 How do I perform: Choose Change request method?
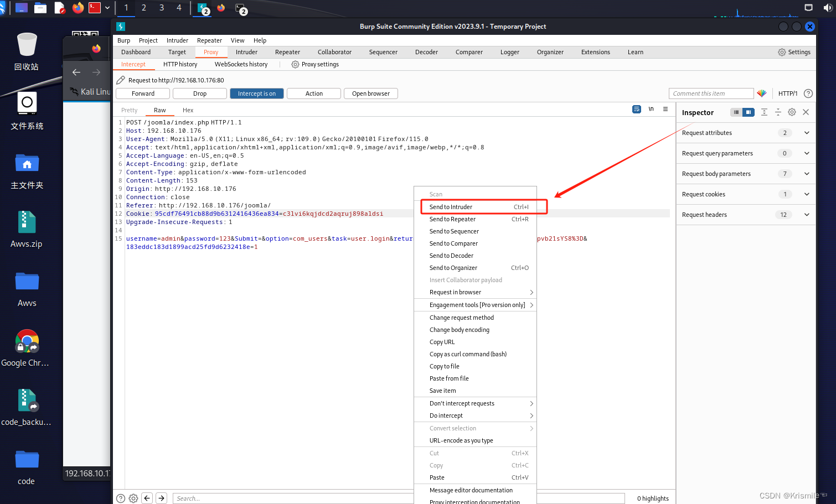476,318
